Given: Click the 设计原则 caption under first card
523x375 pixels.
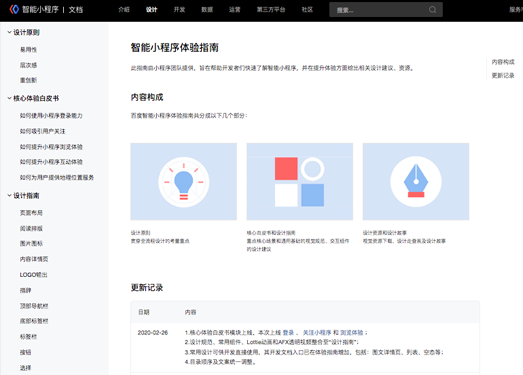Looking at the screenshot, I should (140, 233).
